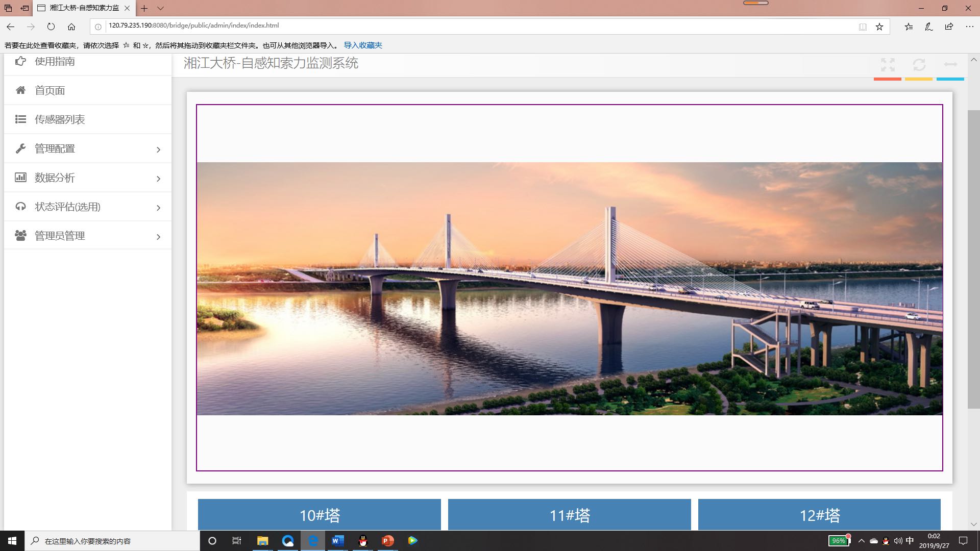The image size is (980, 551).
Task: Show hidden system tray icons
Action: 862,541
